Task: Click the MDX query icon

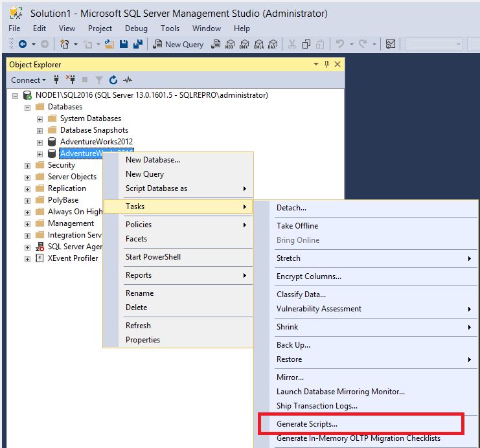Action: pos(230,45)
